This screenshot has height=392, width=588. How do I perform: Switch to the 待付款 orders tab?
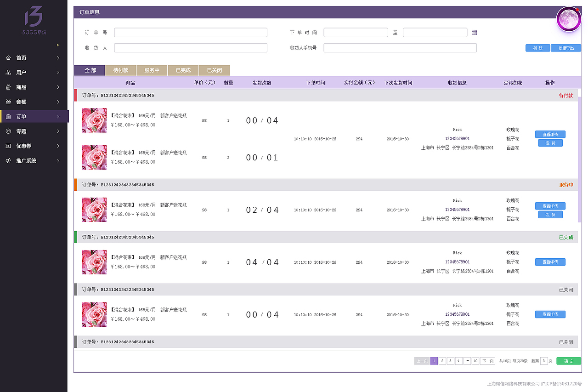point(120,70)
